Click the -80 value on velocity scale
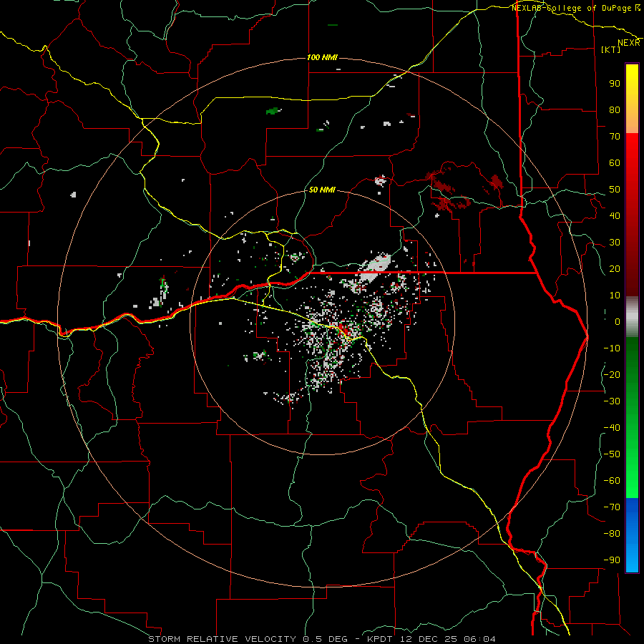The width and height of the screenshot is (644, 644). pyautogui.click(x=612, y=534)
